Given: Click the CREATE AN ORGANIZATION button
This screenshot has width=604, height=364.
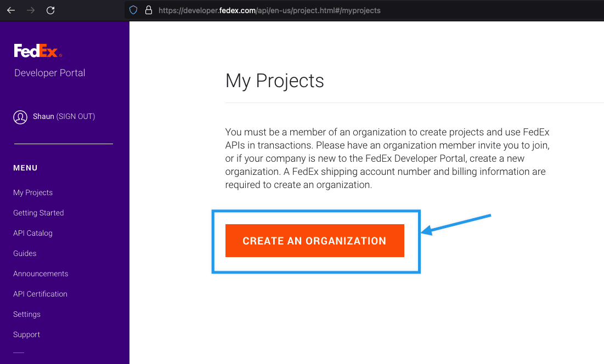Looking at the screenshot, I should 314,241.
